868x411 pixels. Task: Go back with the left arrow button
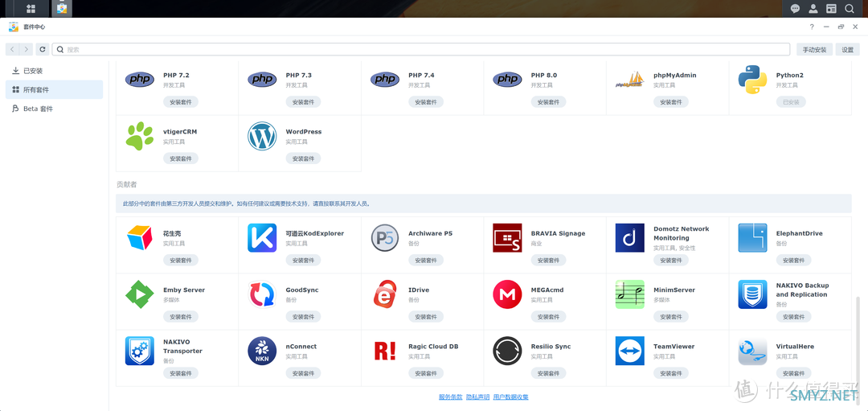(x=12, y=49)
